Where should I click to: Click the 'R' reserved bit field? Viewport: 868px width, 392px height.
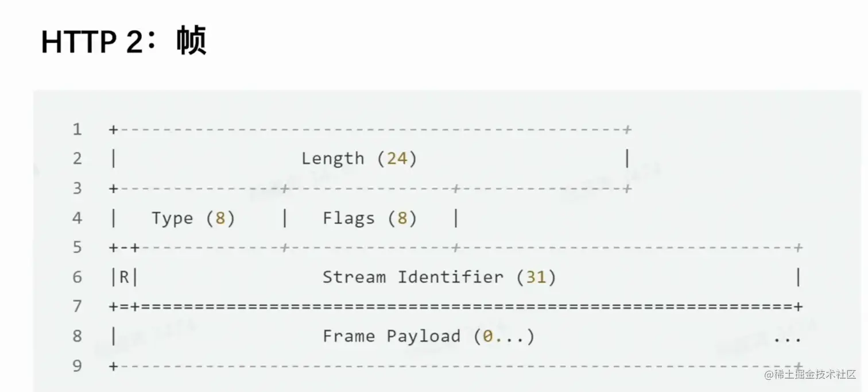[124, 278]
